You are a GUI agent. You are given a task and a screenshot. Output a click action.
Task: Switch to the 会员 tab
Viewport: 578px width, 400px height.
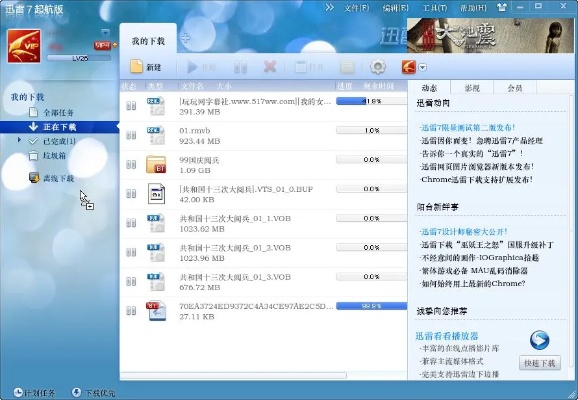[515, 88]
